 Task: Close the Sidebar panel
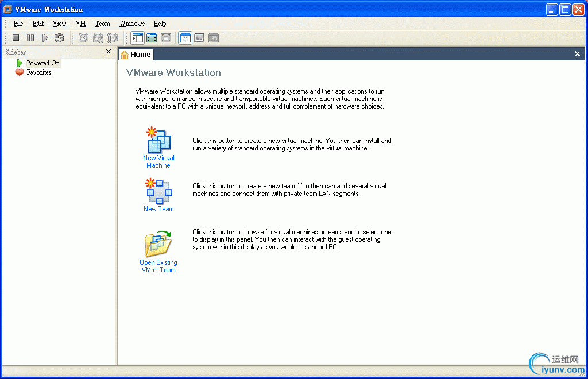click(x=109, y=51)
